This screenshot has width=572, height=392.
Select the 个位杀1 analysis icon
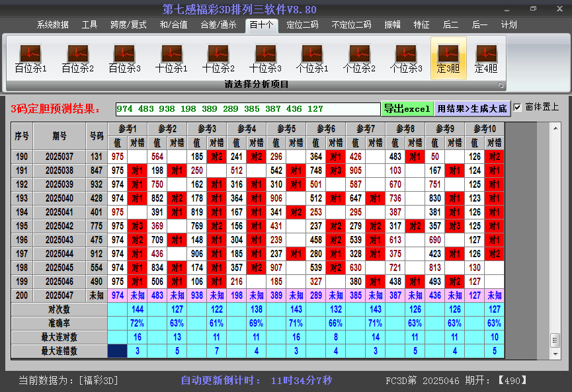312,59
